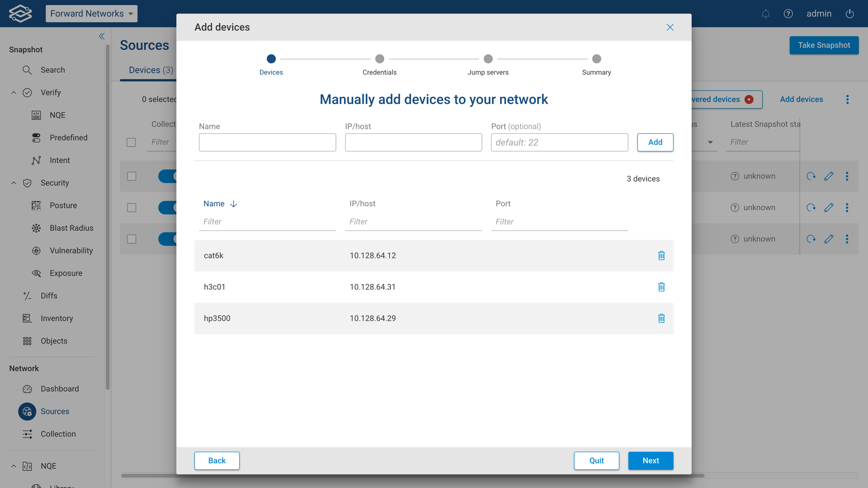
Task: Click trash icon for h3c01
Action: 661,287
